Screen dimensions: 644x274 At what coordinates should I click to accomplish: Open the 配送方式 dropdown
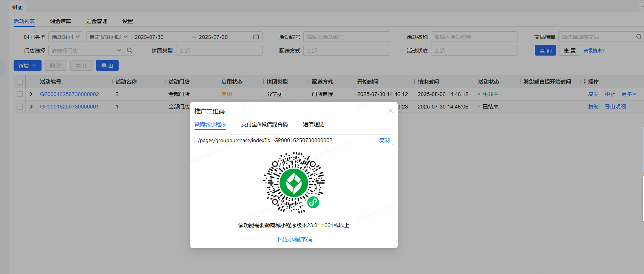[347, 50]
